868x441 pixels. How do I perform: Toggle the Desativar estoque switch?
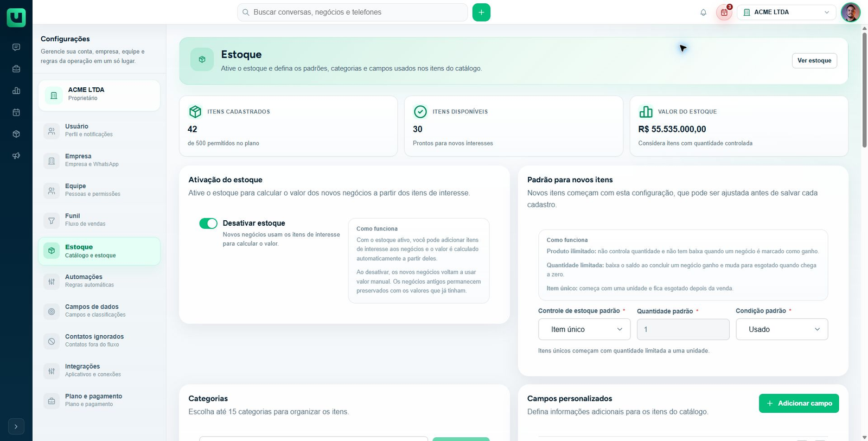pyautogui.click(x=208, y=223)
